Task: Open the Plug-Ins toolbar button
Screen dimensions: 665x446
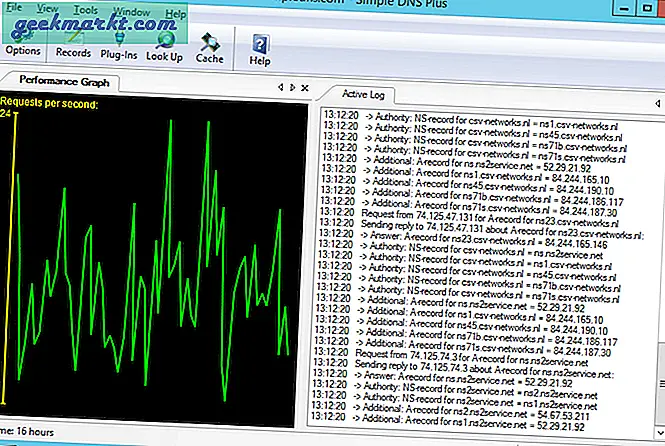Action: pyautogui.click(x=119, y=47)
